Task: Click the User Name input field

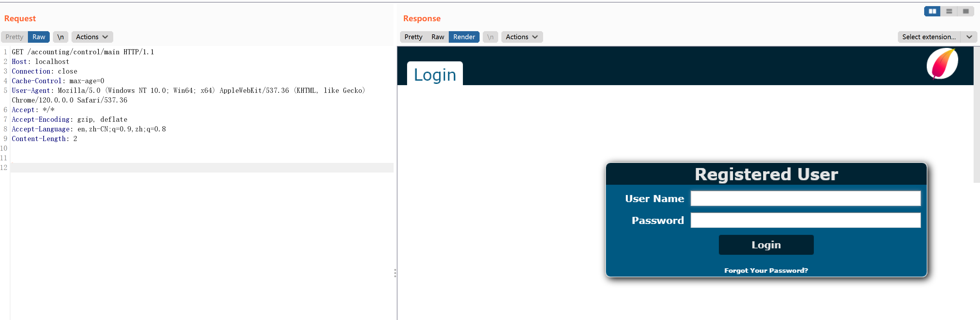Action: click(805, 199)
